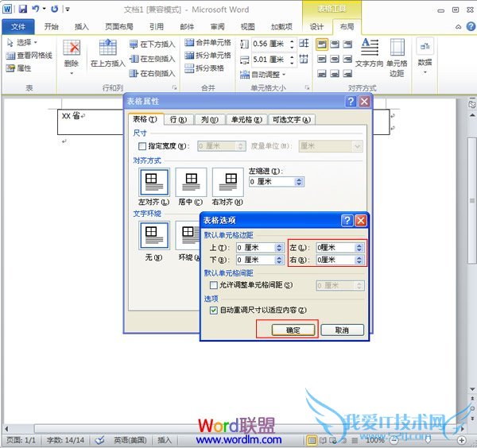Select the Align Bottom Right icon
The image size is (477, 448).
pos(347,73)
